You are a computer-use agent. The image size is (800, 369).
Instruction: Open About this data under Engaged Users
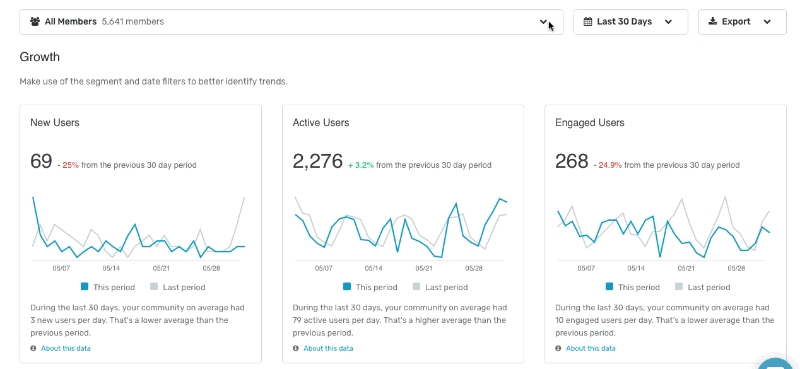(590, 349)
